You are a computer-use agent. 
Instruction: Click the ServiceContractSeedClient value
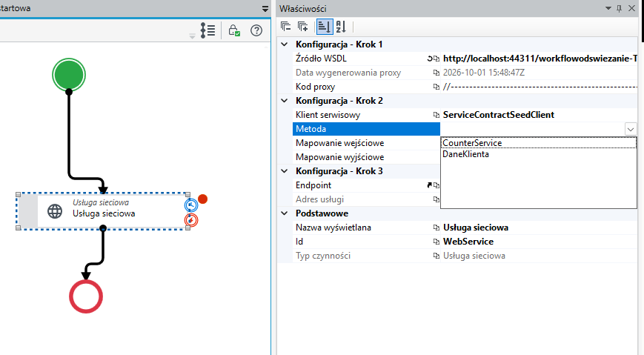499,115
